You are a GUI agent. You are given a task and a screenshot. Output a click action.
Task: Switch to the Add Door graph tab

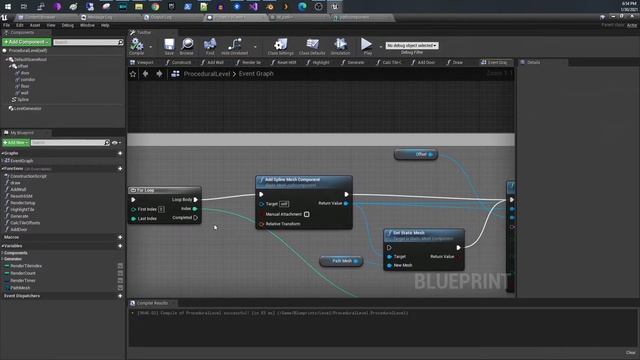pos(424,62)
